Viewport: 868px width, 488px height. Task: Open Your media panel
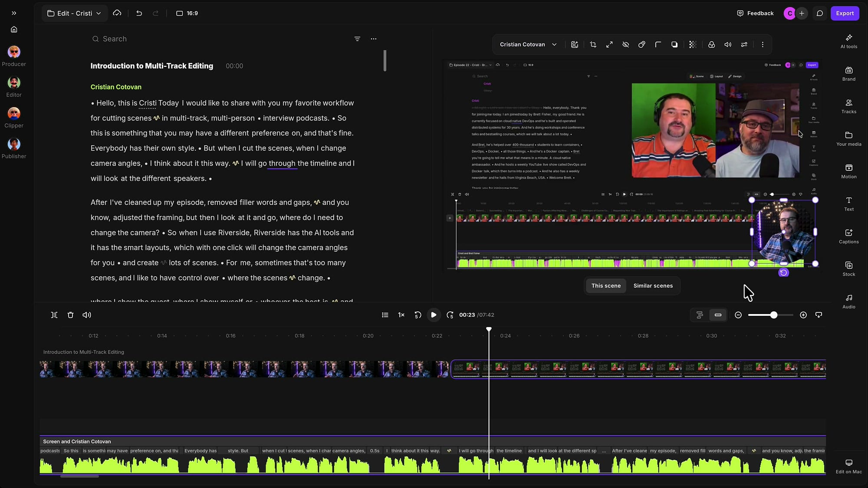(848, 139)
